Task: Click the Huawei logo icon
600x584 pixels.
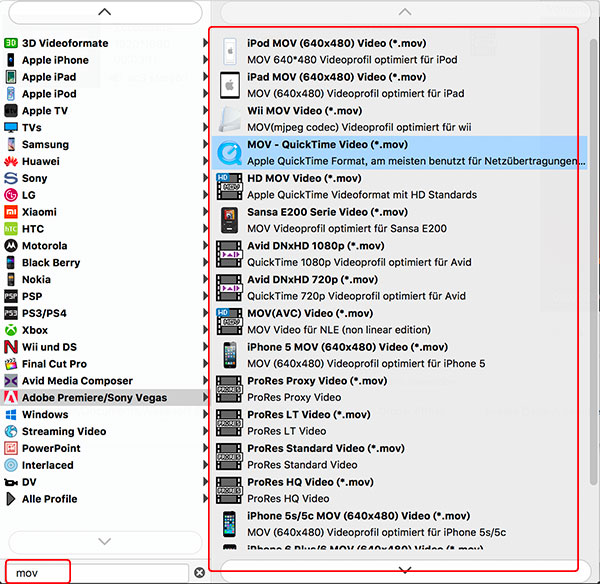Action: point(11,161)
